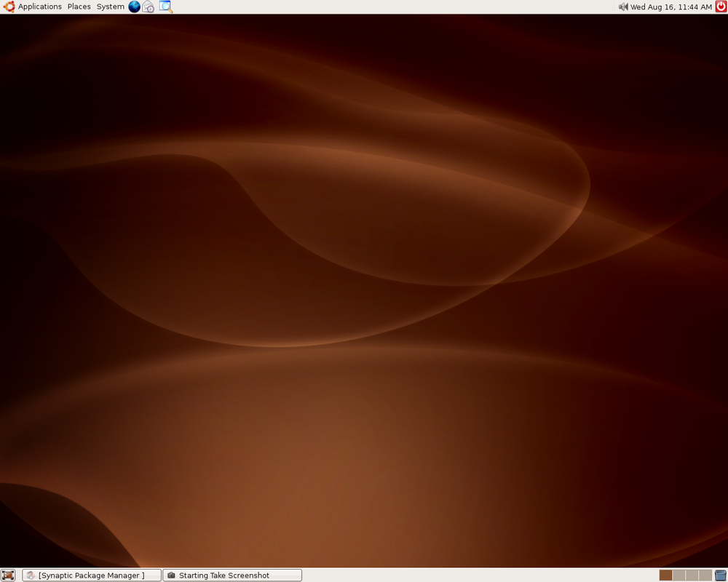Open the Trash applet in bottom panel
This screenshot has width=728, height=582.
click(721, 575)
